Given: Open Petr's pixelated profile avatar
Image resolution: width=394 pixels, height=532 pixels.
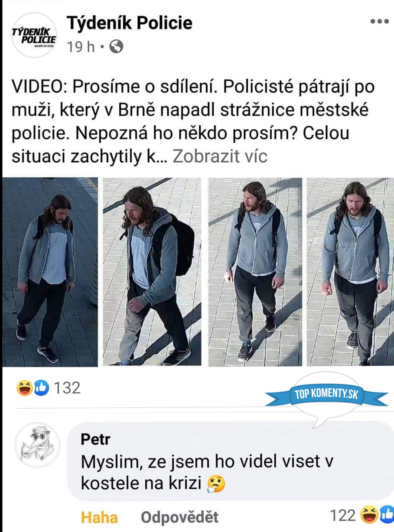Looking at the screenshot, I should click(x=38, y=444).
